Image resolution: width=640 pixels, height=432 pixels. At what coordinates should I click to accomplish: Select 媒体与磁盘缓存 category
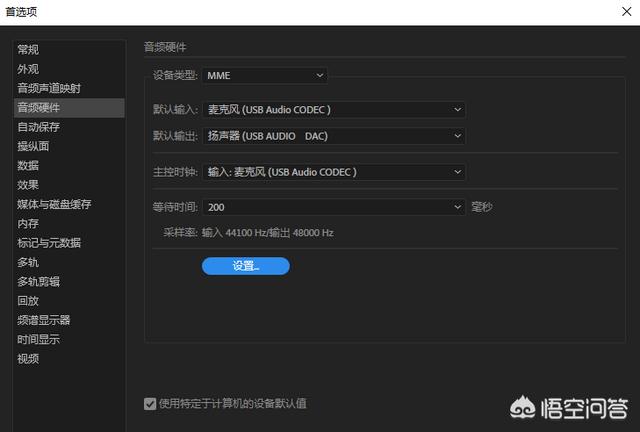[x=54, y=204]
